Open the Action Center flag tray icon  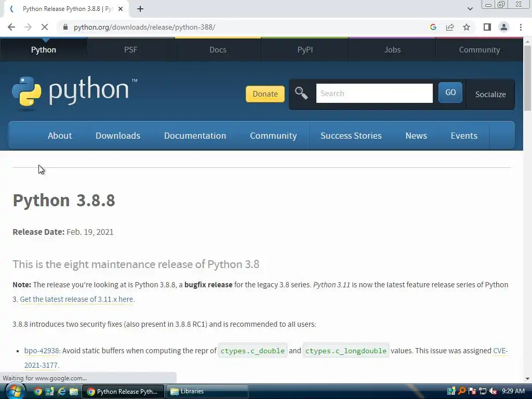472,391
